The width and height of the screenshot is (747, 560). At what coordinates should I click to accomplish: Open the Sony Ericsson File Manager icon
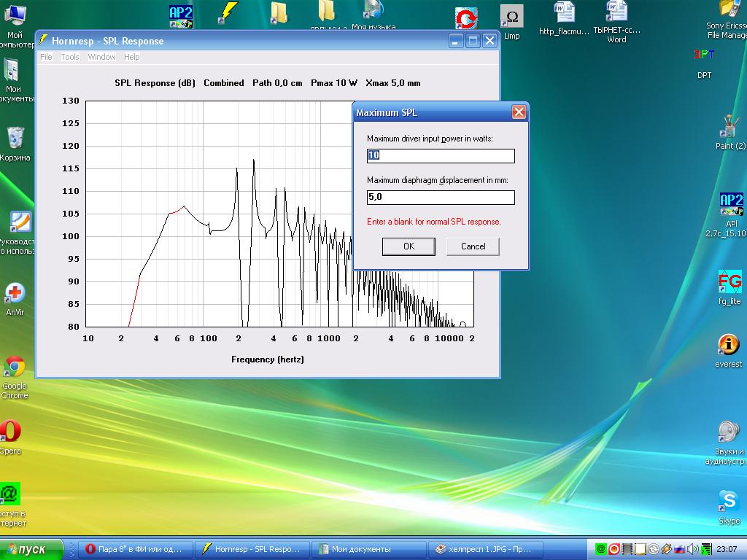click(729, 20)
